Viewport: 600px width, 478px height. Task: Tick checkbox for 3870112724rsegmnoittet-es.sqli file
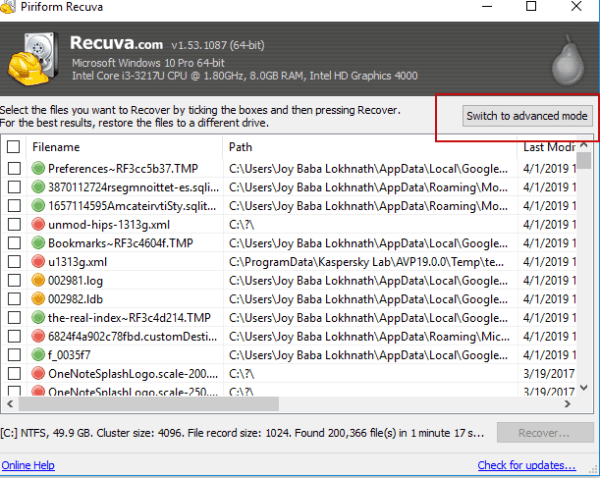[14, 187]
